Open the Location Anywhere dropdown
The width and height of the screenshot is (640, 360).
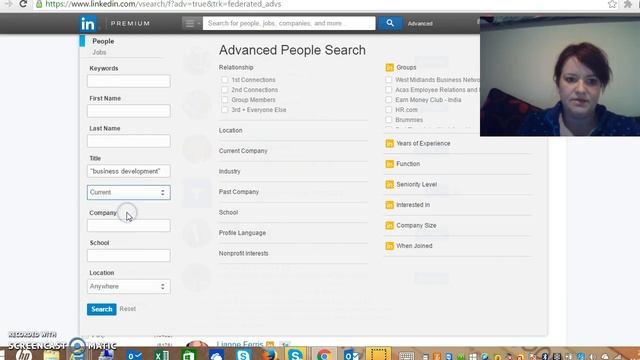(x=129, y=287)
